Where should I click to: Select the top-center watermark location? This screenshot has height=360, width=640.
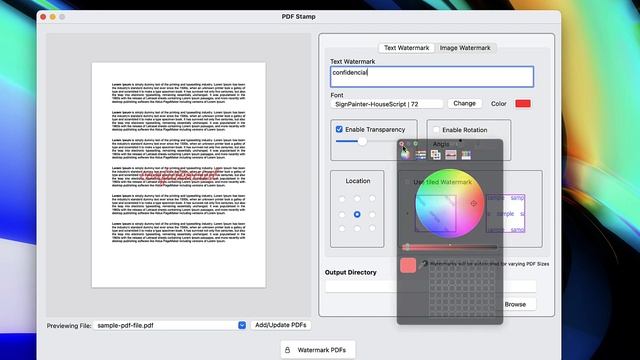point(357,199)
